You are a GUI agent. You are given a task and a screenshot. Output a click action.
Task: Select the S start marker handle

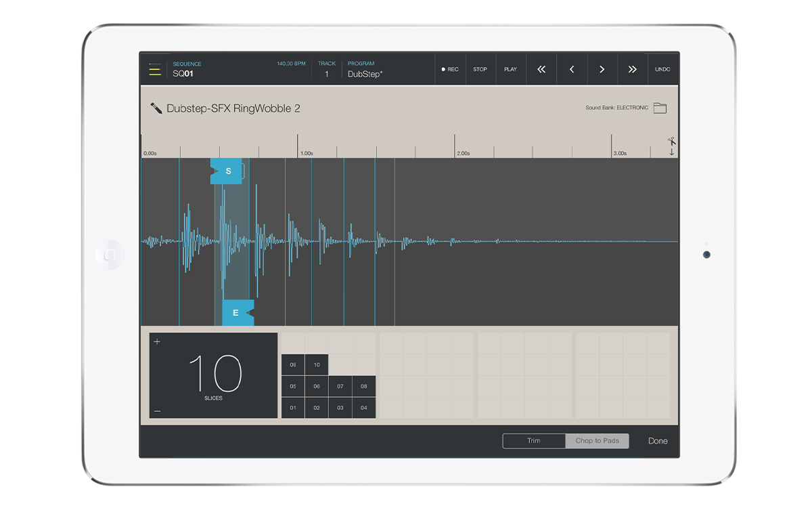pyautogui.click(x=227, y=171)
